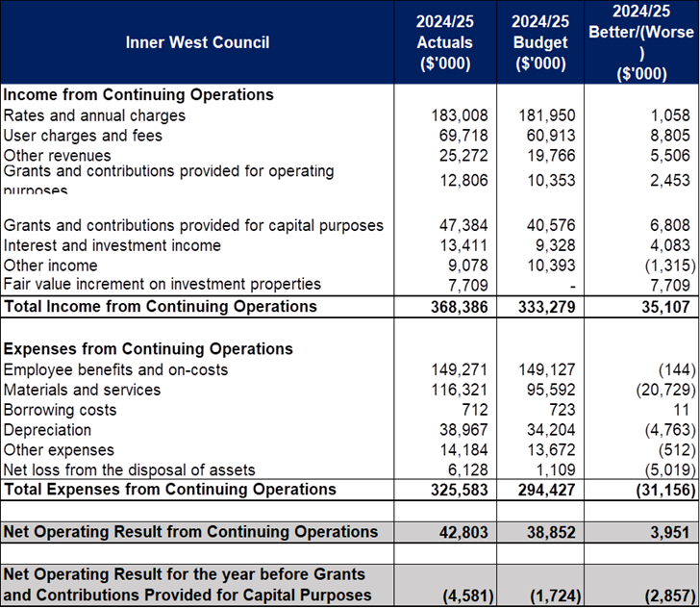Click 'Total Expenses from Continuing Operations' label
700x608 pixels.
click(169, 490)
